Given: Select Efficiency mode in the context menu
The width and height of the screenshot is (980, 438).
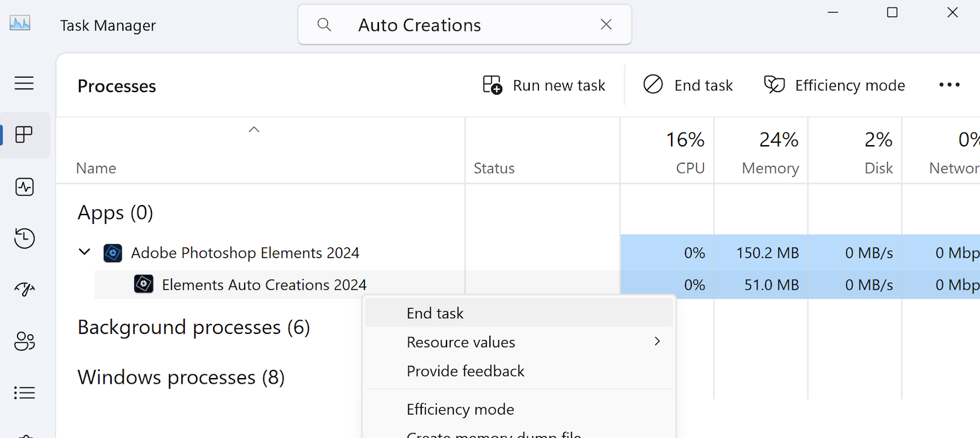Looking at the screenshot, I should tap(460, 410).
